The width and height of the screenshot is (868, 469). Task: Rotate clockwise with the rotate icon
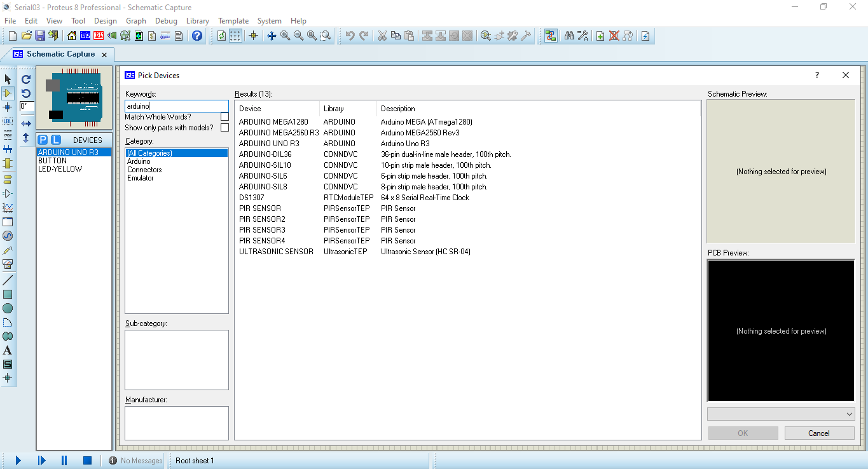(x=26, y=79)
